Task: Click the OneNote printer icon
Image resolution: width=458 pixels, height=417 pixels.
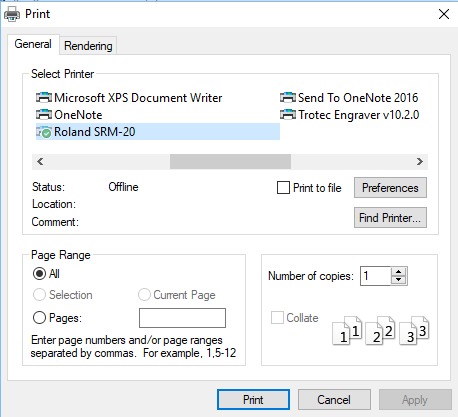Action: tap(44, 115)
